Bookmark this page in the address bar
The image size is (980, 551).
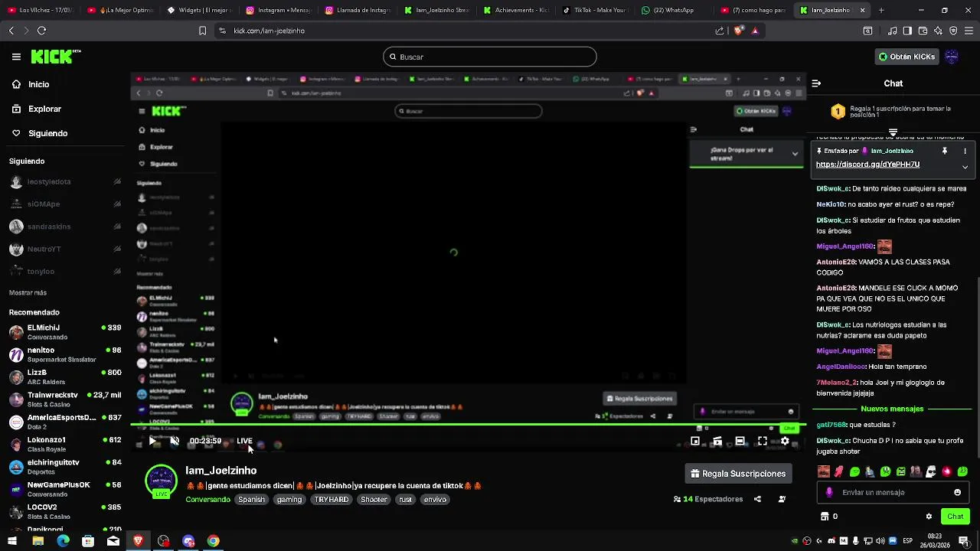point(202,31)
